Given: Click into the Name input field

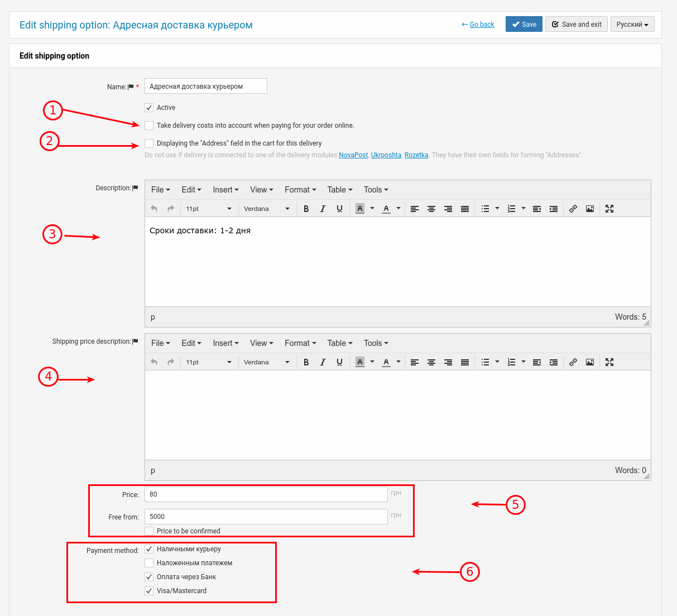Looking at the screenshot, I should pyautogui.click(x=206, y=86).
